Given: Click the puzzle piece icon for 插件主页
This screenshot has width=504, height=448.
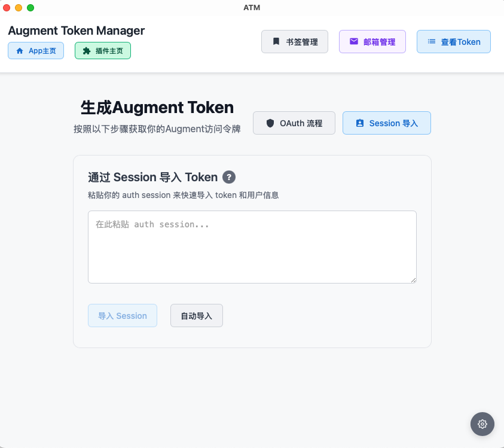Looking at the screenshot, I should coord(87,51).
